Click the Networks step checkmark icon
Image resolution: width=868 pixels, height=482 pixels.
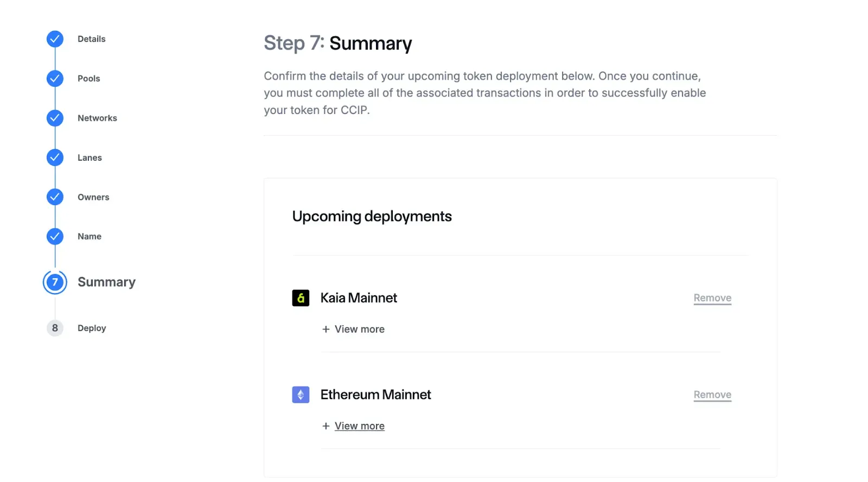tap(55, 118)
